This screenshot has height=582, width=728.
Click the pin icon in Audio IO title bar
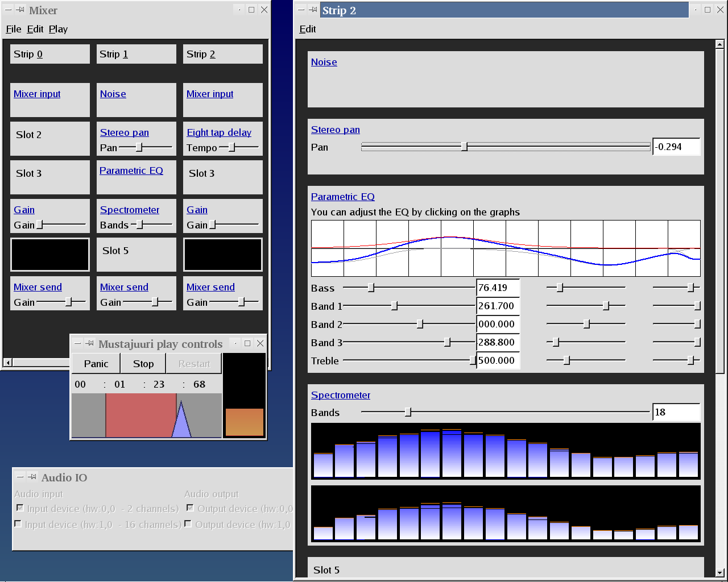pyautogui.click(x=32, y=477)
